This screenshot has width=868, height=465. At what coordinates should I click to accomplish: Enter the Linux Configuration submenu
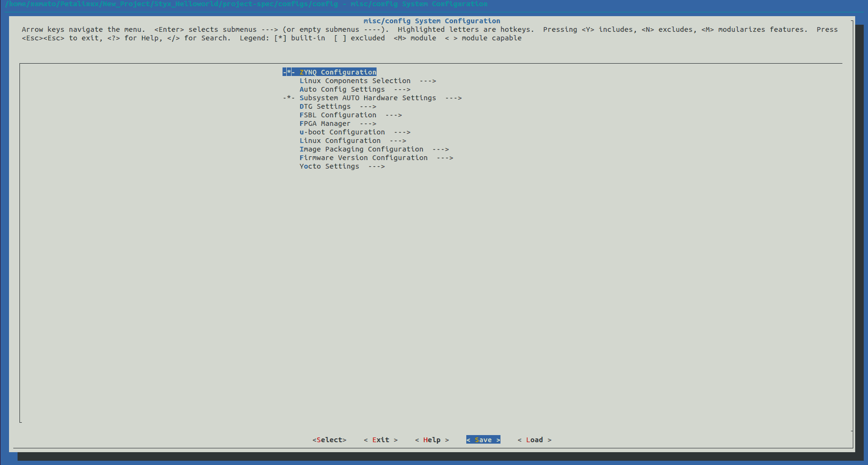[x=340, y=141]
